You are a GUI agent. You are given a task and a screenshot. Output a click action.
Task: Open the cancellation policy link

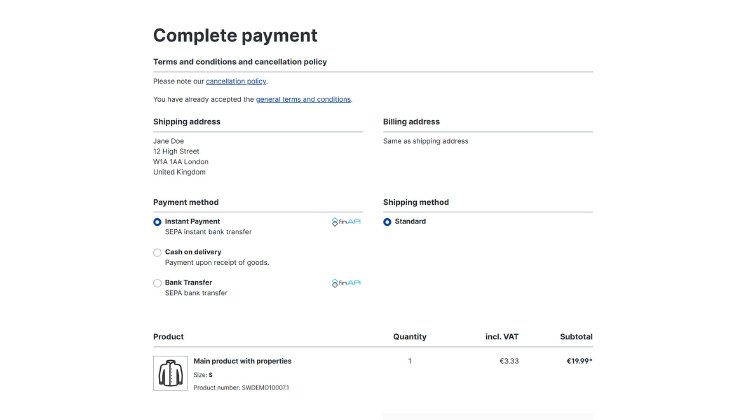tap(236, 81)
